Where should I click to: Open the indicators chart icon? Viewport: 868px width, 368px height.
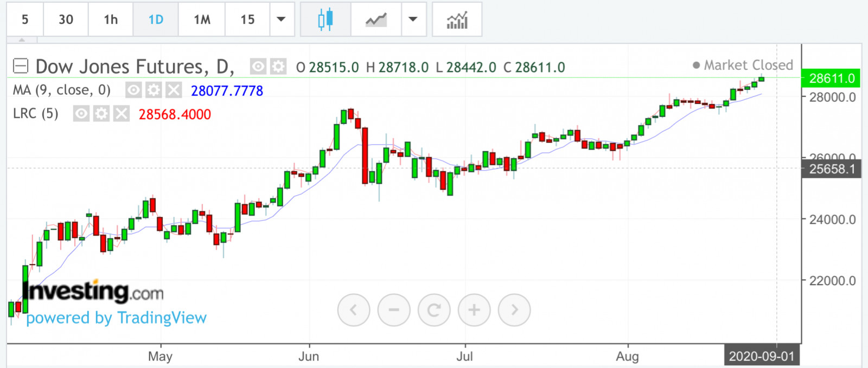tap(457, 20)
